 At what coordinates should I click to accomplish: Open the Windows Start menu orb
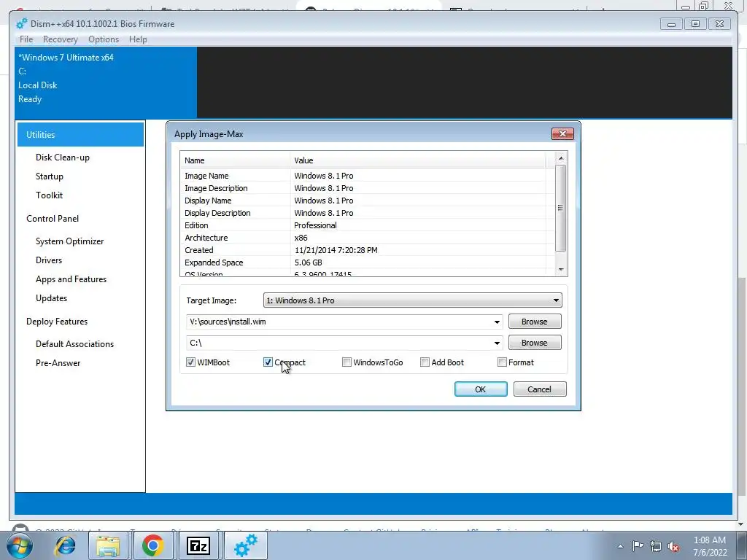pos(19,545)
